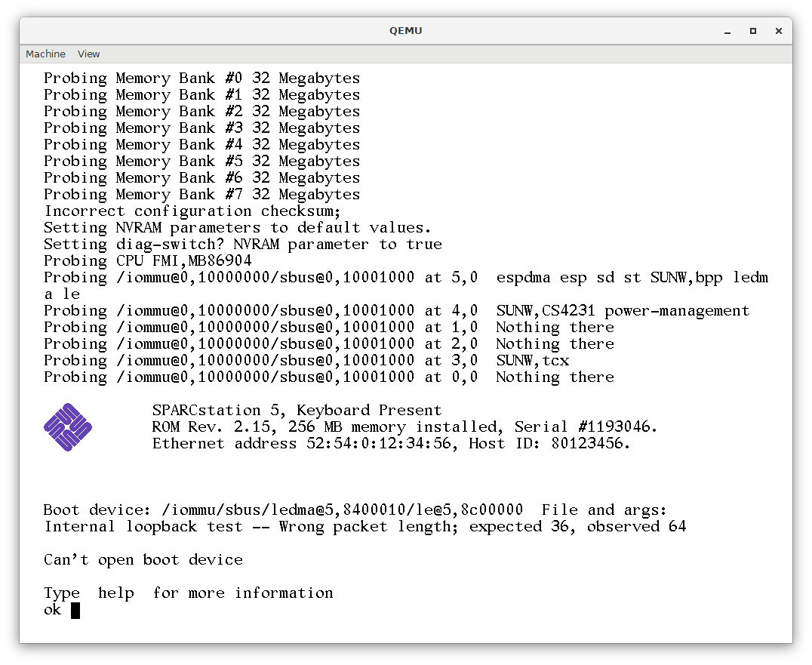Viewport: 812px width, 665px height.
Task: Open the Machine menu
Action: pyautogui.click(x=45, y=54)
